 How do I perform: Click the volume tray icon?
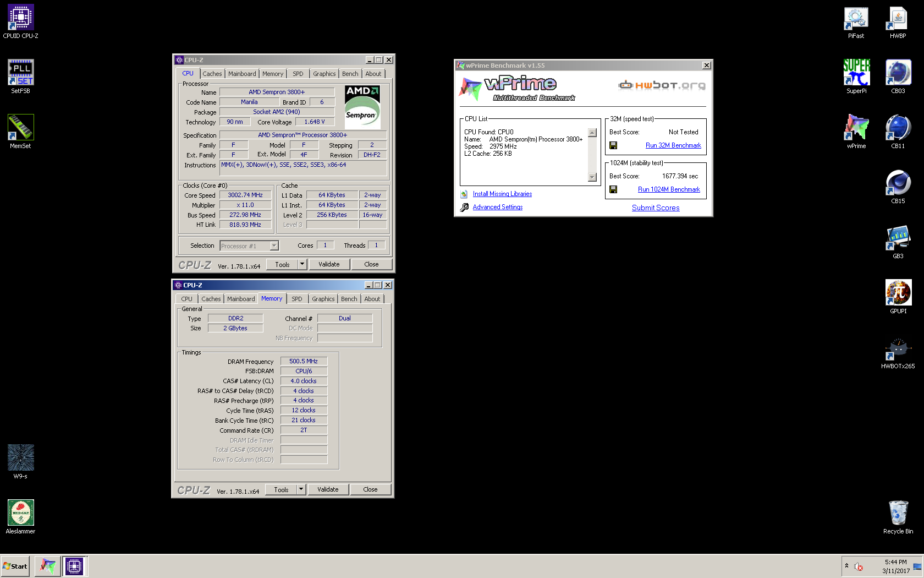[858, 566]
